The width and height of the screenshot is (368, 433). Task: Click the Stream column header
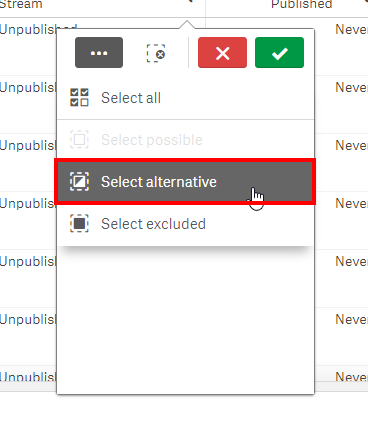coord(21,5)
